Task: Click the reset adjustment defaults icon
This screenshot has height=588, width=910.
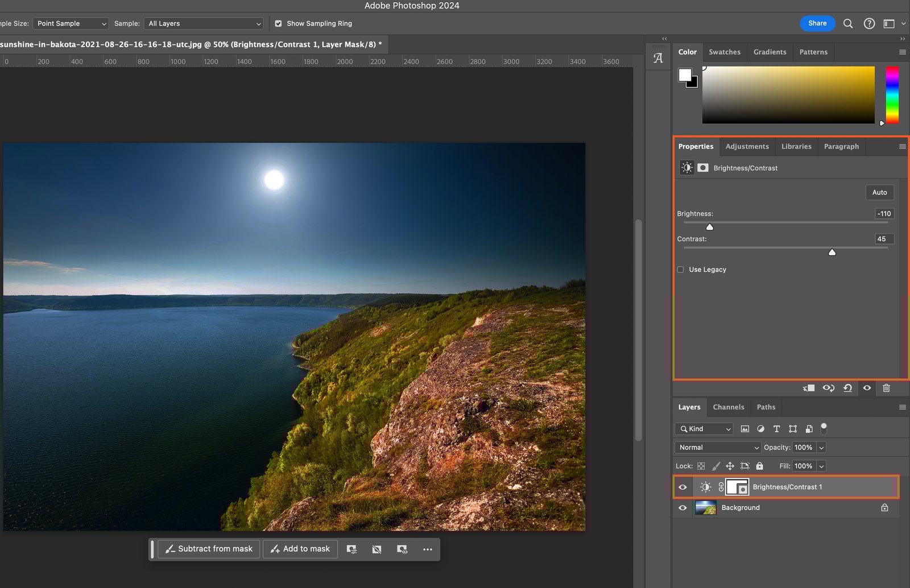Action: [x=847, y=388]
